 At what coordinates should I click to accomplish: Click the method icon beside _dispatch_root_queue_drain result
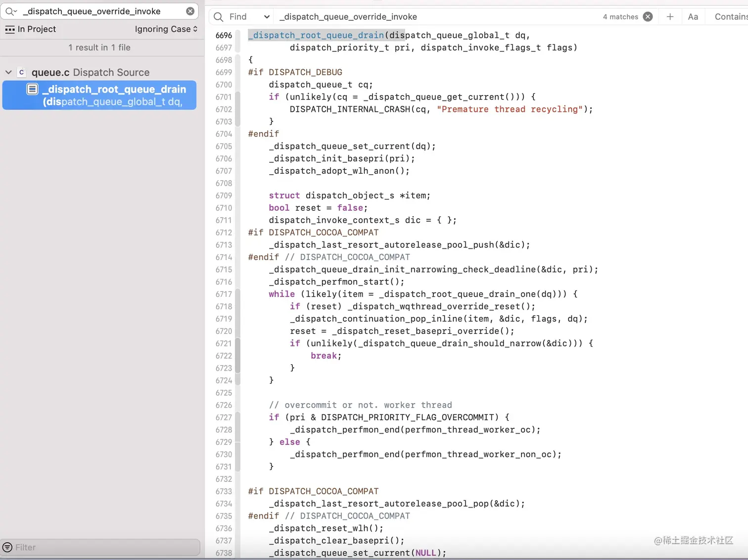tap(32, 89)
